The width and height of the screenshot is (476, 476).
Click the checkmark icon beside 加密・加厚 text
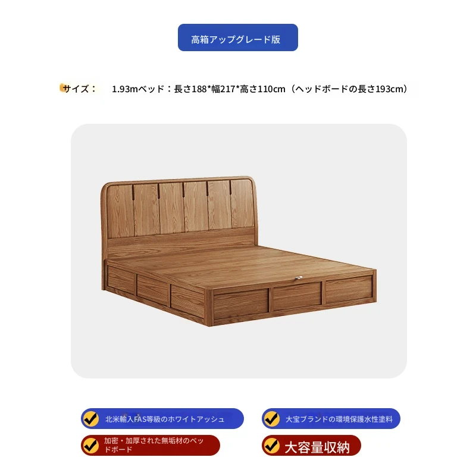(91, 445)
